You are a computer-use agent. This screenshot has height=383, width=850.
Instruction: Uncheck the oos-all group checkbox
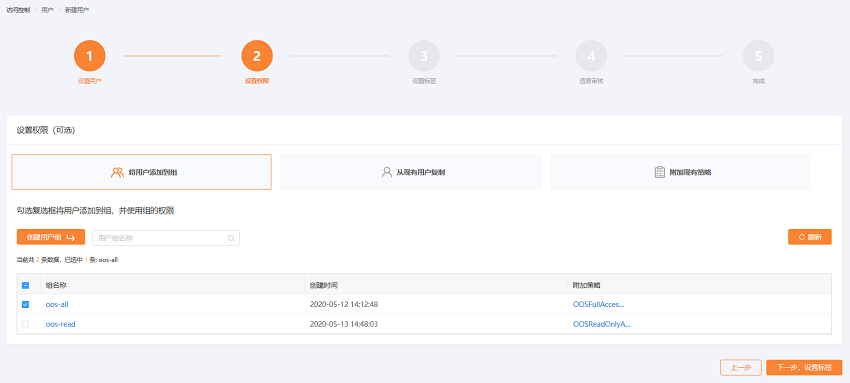[25, 304]
